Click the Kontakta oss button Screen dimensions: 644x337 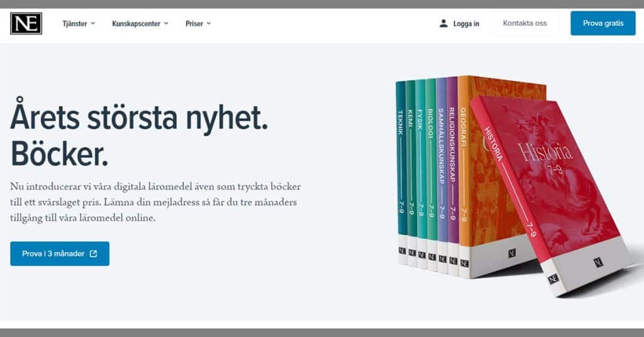tap(525, 23)
